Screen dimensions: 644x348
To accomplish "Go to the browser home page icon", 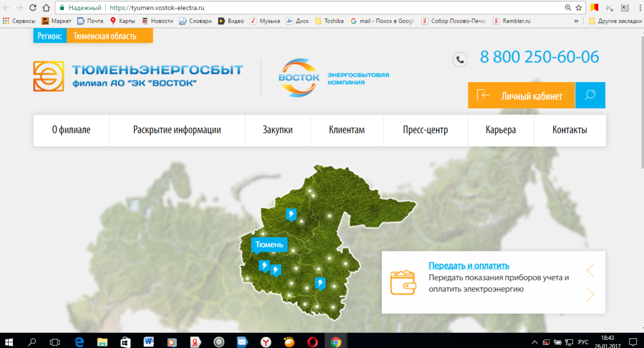I will pyautogui.click(x=46, y=8).
